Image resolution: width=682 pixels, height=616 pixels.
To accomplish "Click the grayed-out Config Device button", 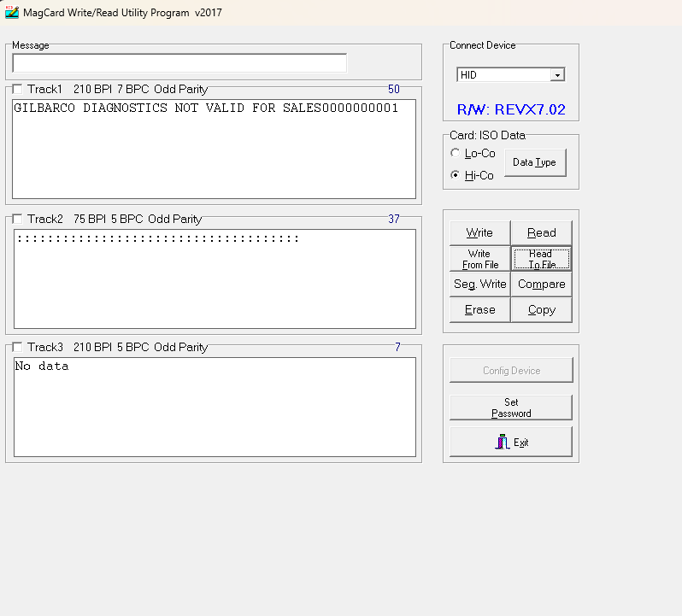I will (x=511, y=371).
